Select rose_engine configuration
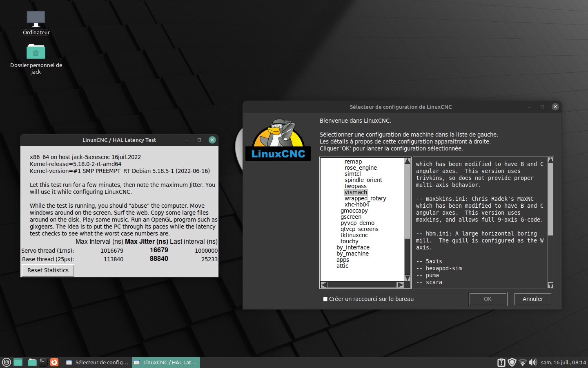 [361, 168]
